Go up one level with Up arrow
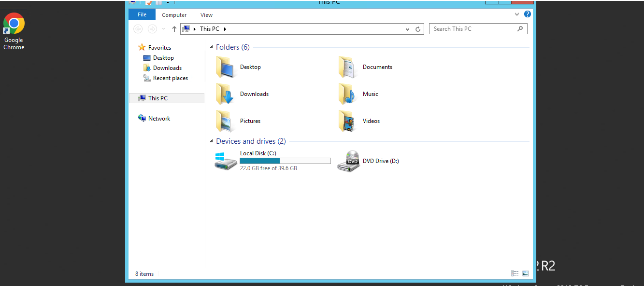Image resolution: width=644 pixels, height=286 pixels. [174, 29]
